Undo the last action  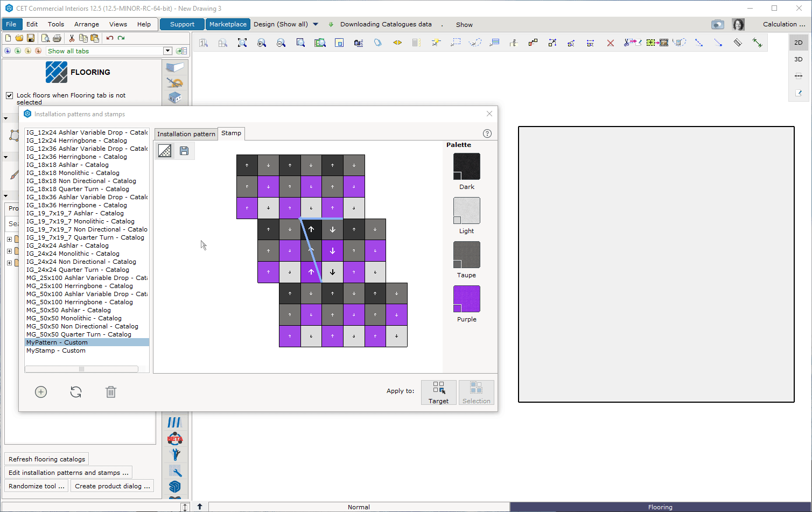(110, 38)
